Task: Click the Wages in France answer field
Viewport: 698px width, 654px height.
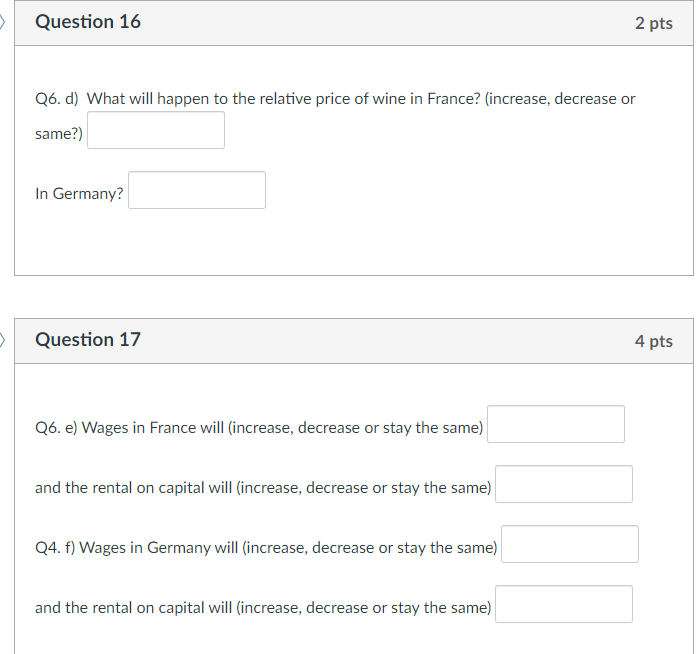Action: pyautogui.click(x=556, y=424)
